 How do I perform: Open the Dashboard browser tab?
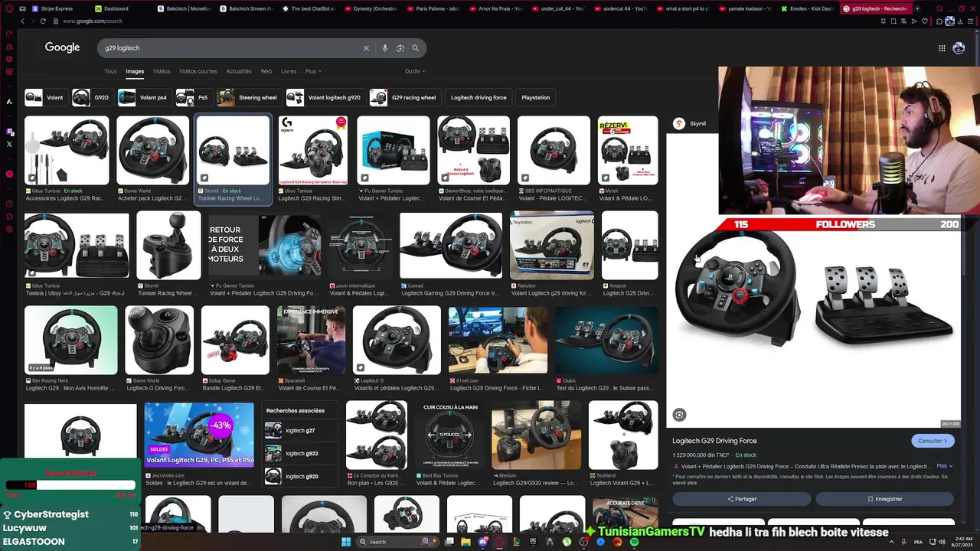pyautogui.click(x=116, y=8)
